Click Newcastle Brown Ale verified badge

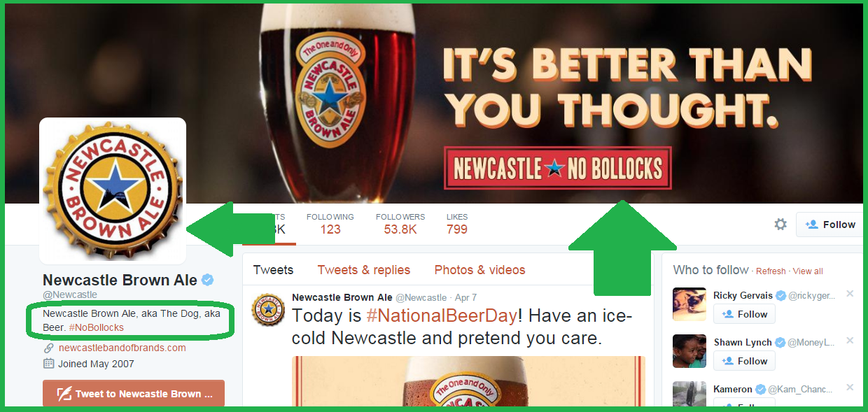[x=208, y=280]
